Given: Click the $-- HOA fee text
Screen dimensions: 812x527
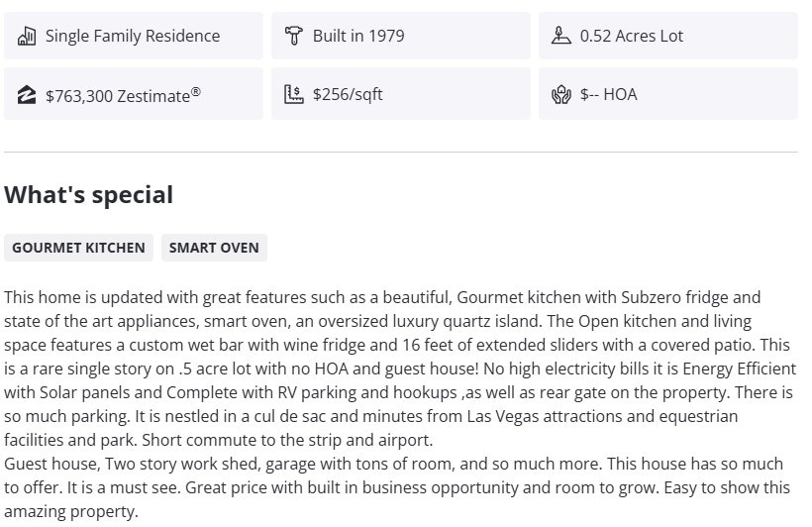Looking at the screenshot, I should [x=609, y=95].
